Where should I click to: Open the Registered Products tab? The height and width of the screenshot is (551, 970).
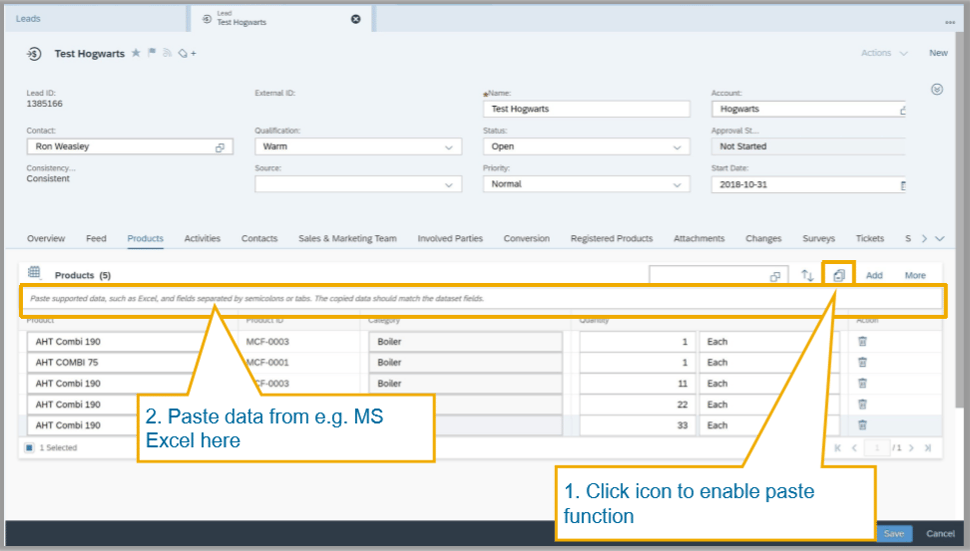click(611, 238)
